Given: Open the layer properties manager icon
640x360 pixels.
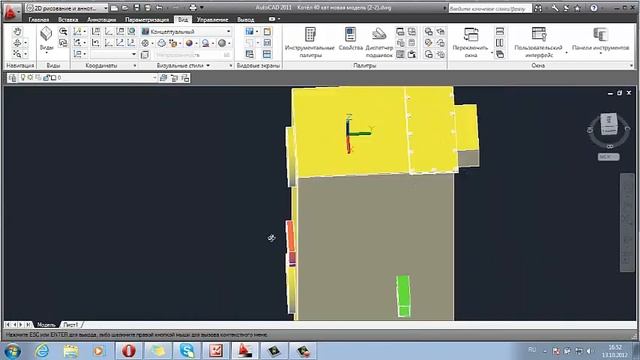Looking at the screenshot, I should point(12,78).
